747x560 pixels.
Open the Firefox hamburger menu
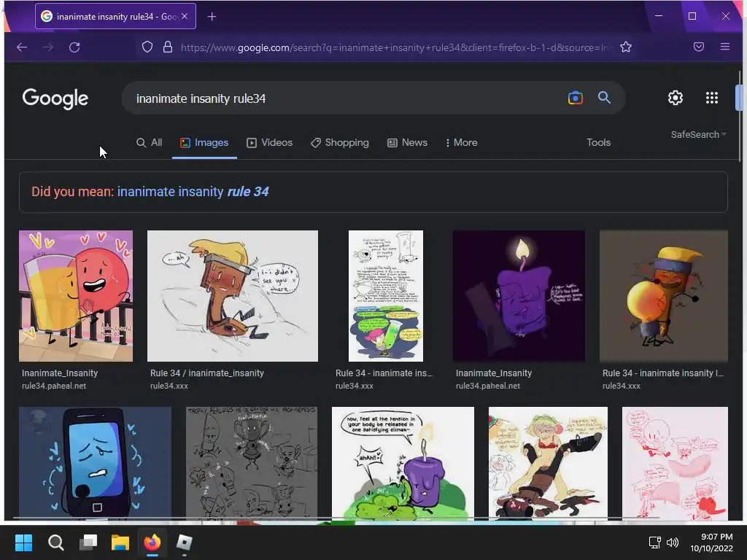[x=725, y=47]
